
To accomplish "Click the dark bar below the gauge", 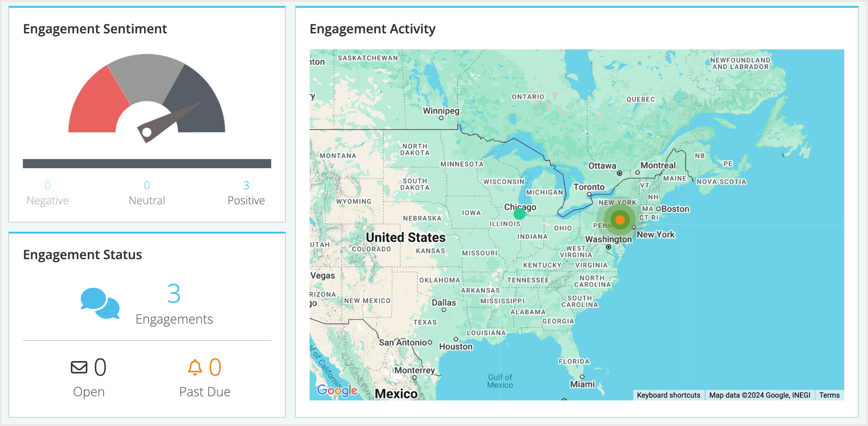I will coord(147,163).
